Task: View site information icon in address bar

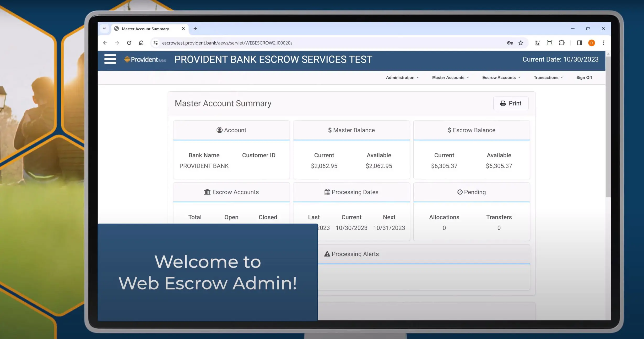Action: pos(155,43)
